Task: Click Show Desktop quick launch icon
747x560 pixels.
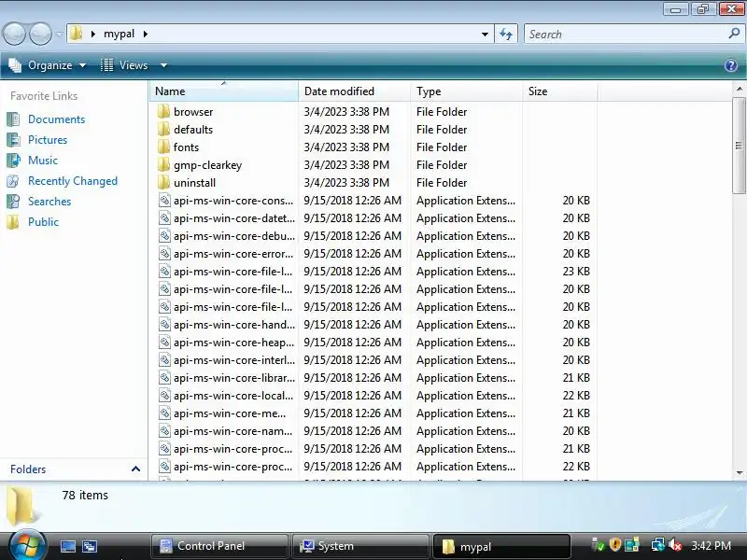Action: (67, 546)
